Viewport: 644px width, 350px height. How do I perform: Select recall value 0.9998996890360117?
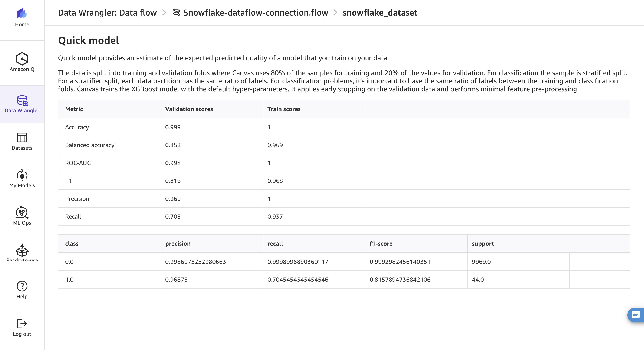point(298,262)
